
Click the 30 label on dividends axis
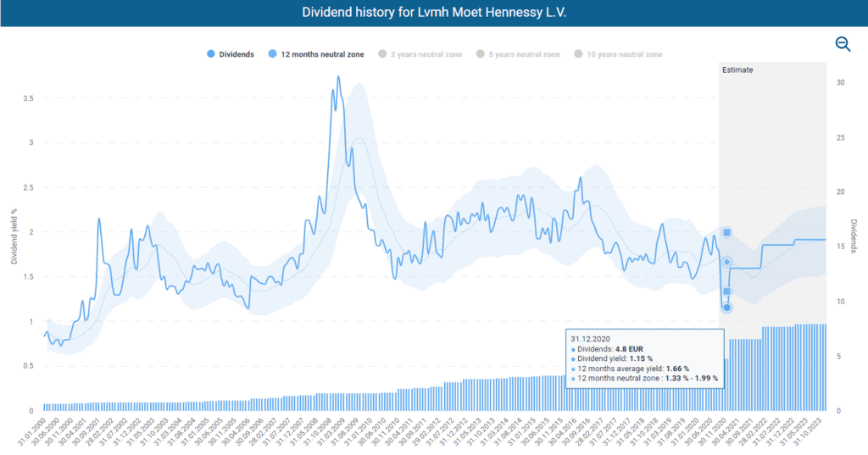point(840,82)
